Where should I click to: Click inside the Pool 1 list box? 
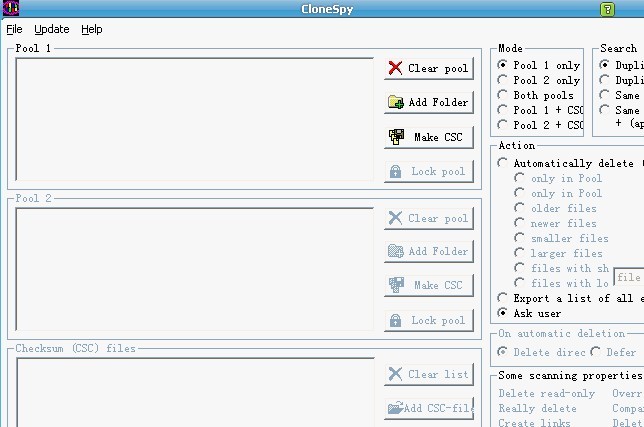point(195,118)
